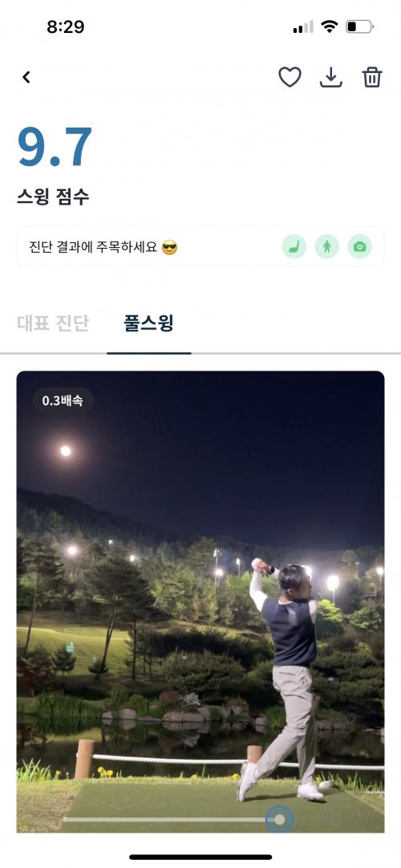Tap the green camera icon

pos(359,247)
